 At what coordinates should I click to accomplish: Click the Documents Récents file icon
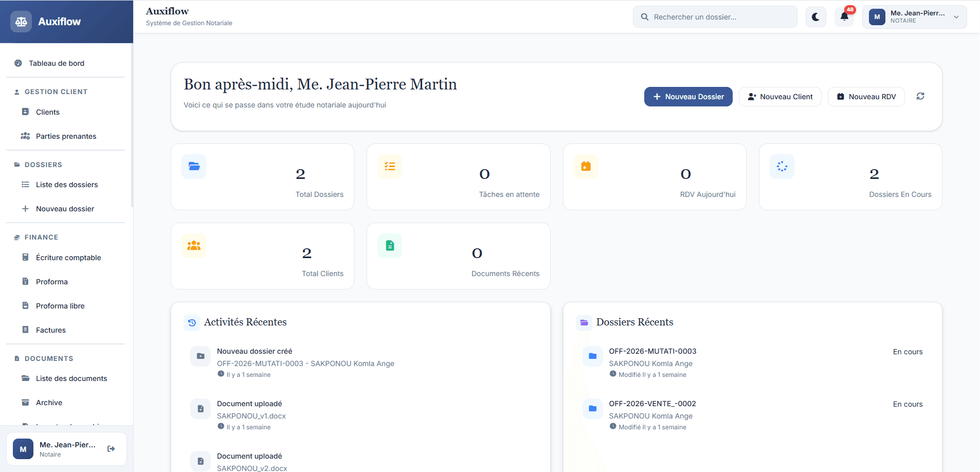click(x=390, y=246)
